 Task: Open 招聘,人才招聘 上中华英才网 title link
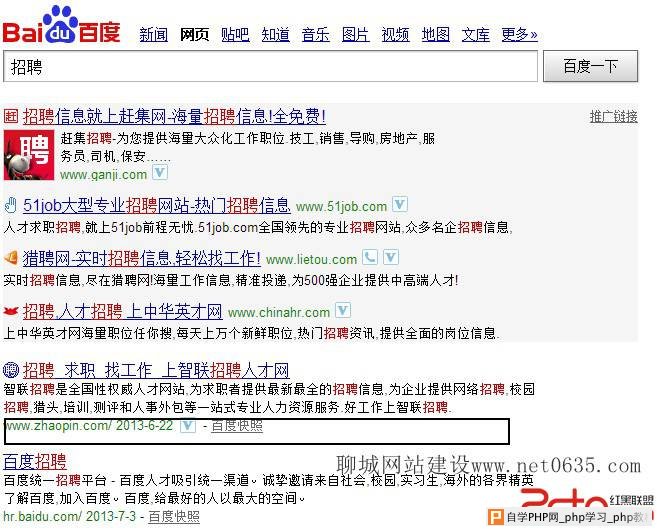122,311
